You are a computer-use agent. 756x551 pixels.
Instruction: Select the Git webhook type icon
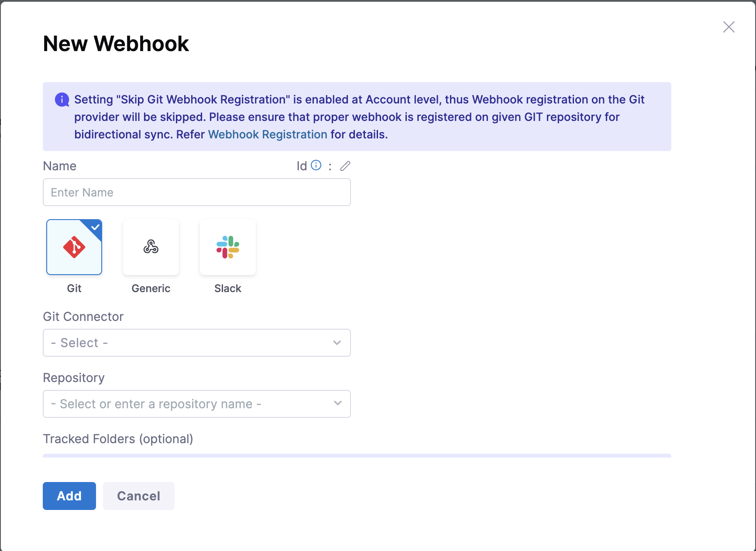(x=74, y=247)
